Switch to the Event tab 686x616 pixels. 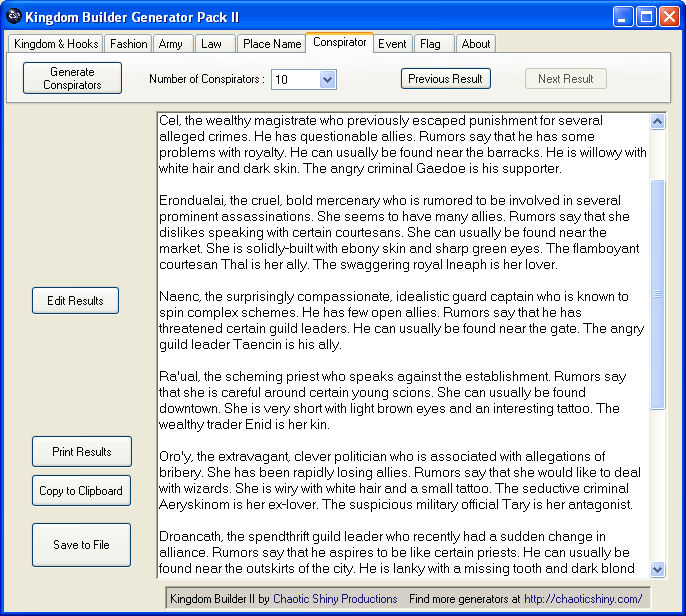coord(392,44)
